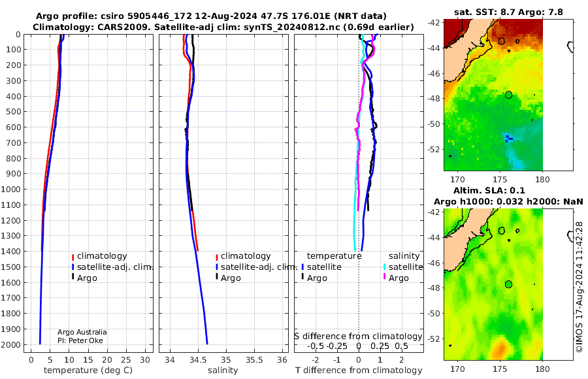Click blue satellite-adj. clim marker in salinity legend

coord(217,267)
